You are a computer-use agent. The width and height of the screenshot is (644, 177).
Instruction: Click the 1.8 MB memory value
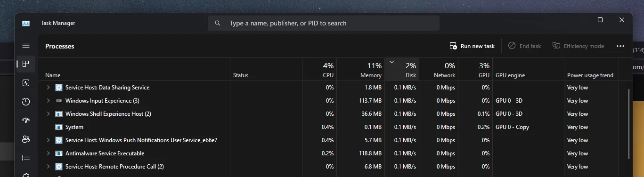coord(373,88)
